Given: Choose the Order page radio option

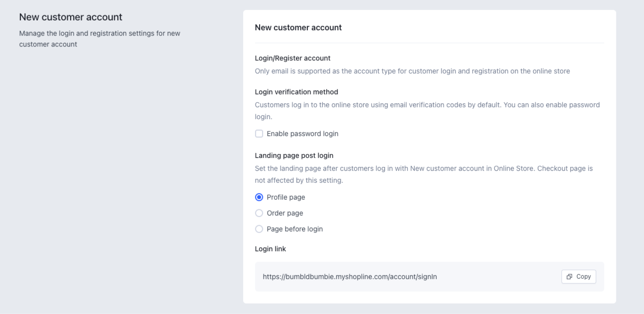Looking at the screenshot, I should coord(259,213).
